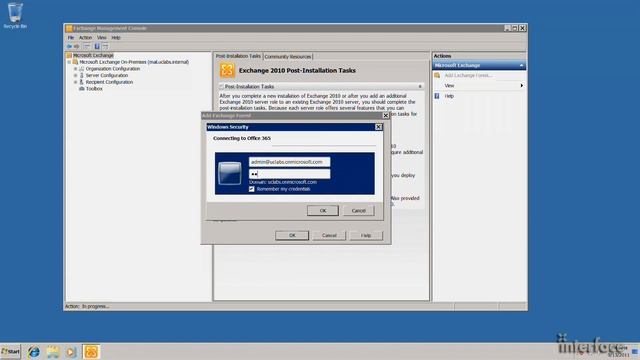
Task: Click the Recipient Configuration node icon
Action: point(82,82)
